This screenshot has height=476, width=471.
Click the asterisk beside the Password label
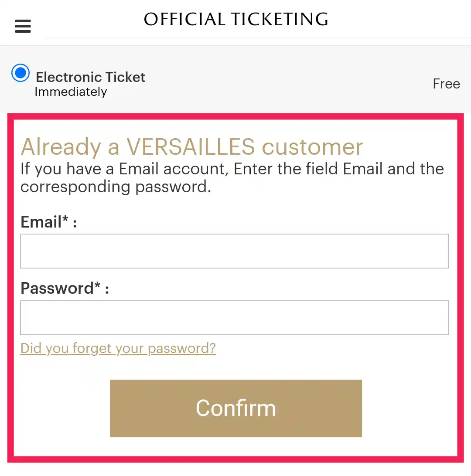click(98, 286)
